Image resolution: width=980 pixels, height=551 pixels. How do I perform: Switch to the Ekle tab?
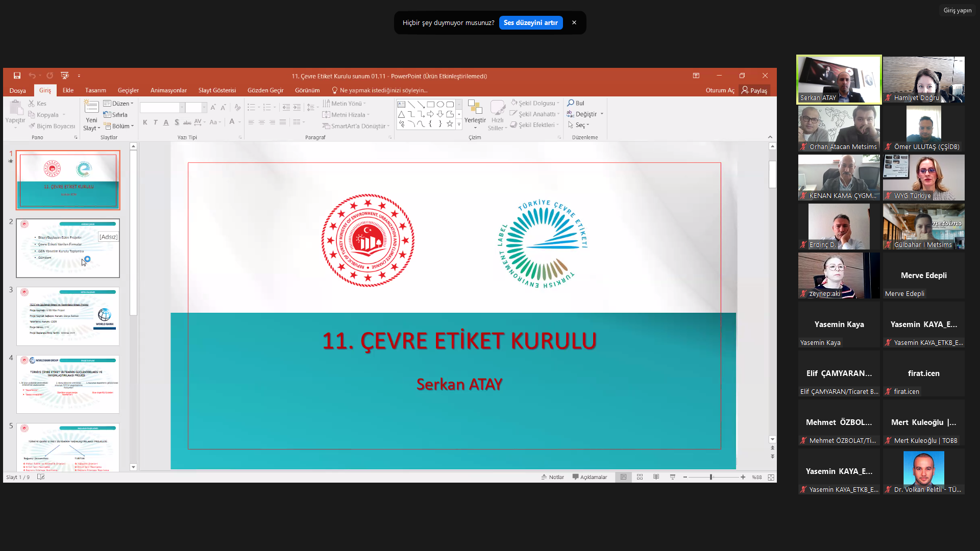point(68,90)
